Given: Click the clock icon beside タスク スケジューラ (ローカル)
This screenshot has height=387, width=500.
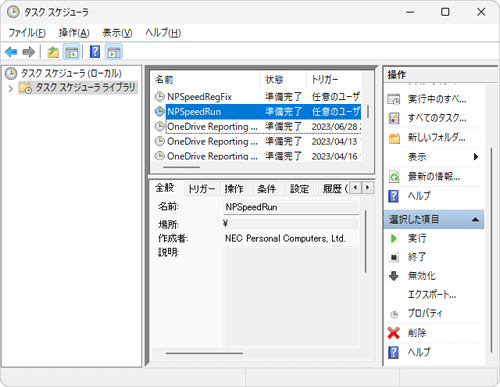Looking at the screenshot, I should (x=11, y=73).
